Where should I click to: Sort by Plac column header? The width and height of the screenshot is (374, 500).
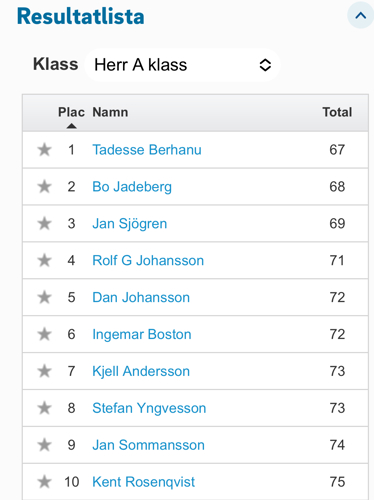[x=71, y=113]
